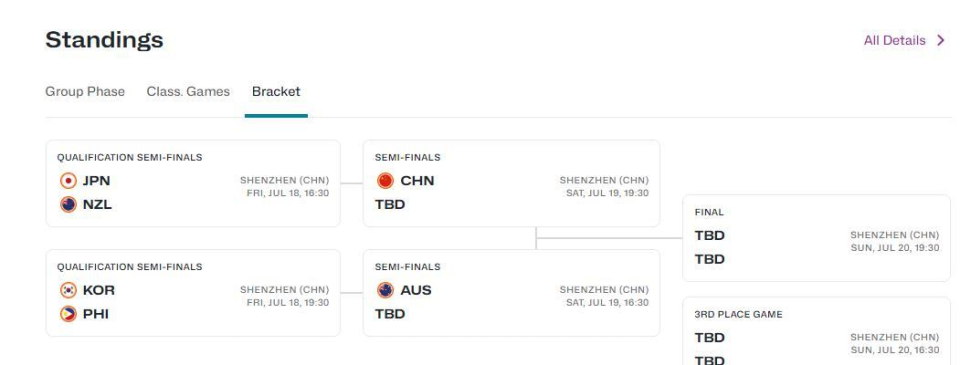Click the Japan flag icon
960x365 pixels.
[69, 181]
